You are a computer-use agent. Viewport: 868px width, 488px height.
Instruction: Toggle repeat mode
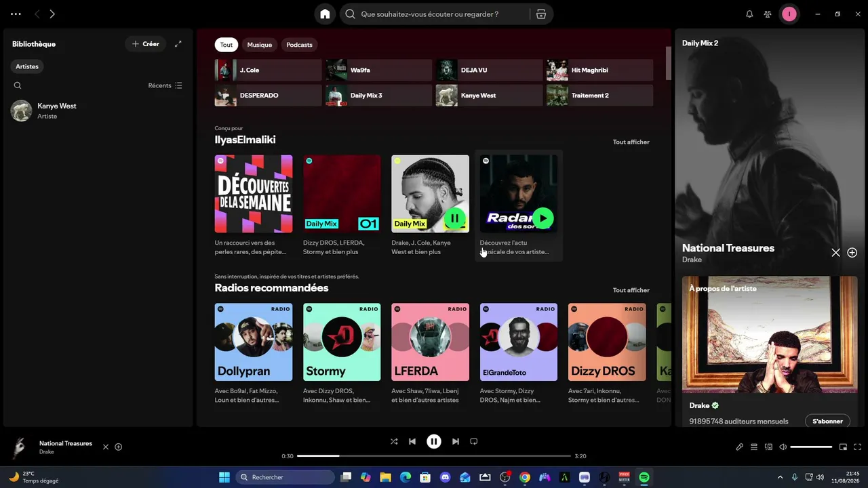[474, 441]
